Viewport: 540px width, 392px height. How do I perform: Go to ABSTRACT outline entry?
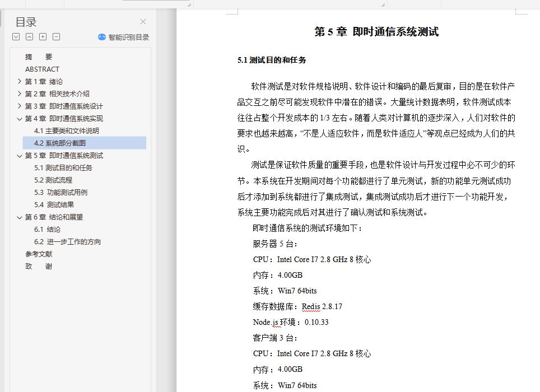42,69
